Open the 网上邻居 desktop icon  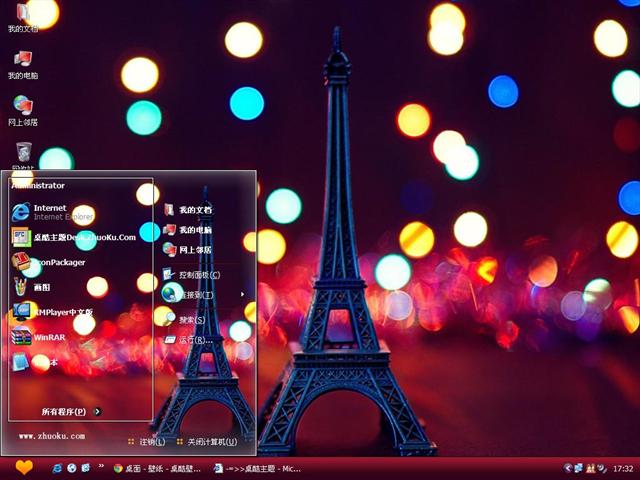click(x=23, y=111)
